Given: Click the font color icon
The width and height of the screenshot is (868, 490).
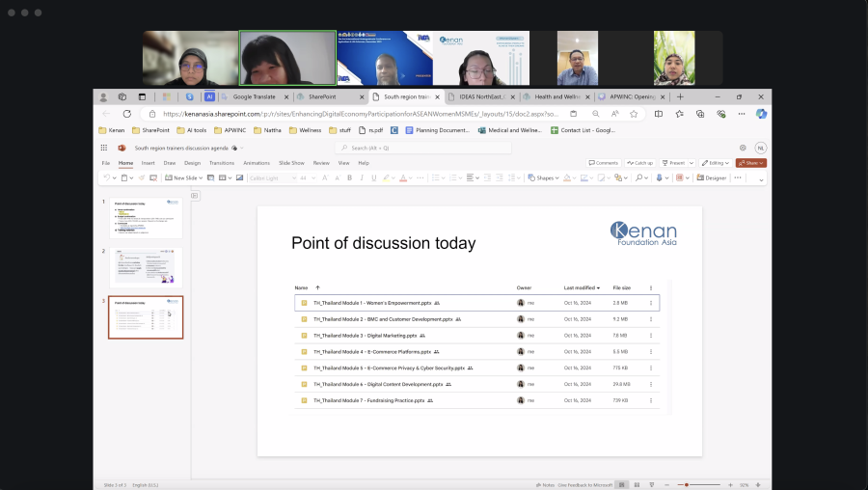Looking at the screenshot, I should [x=403, y=177].
